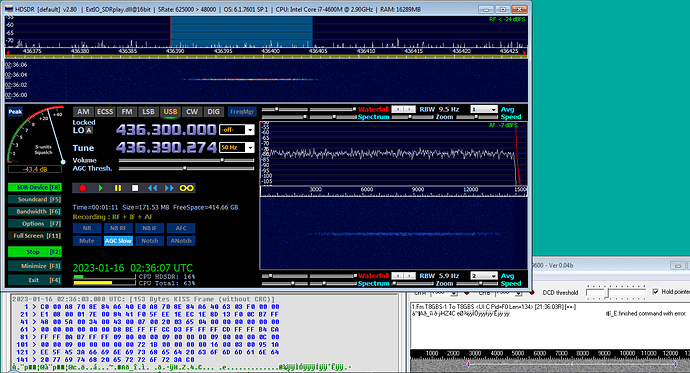
Task: Toggle AGC Slow button
Action: point(118,241)
